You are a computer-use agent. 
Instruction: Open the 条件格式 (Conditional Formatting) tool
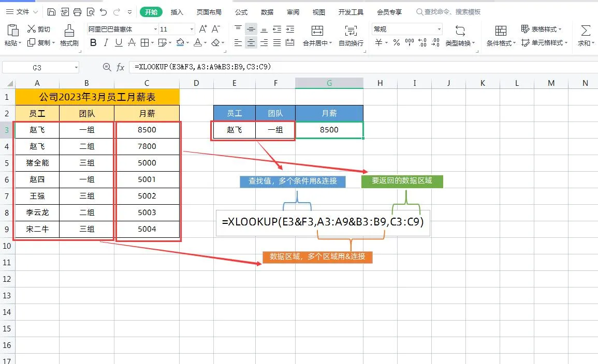(500, 36)
